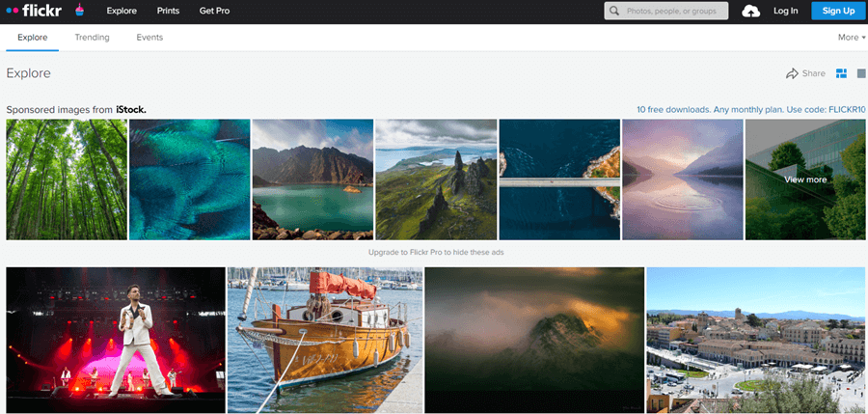Open the aerial bridge over sea image

pyautogui.click(x=559, y=179)
